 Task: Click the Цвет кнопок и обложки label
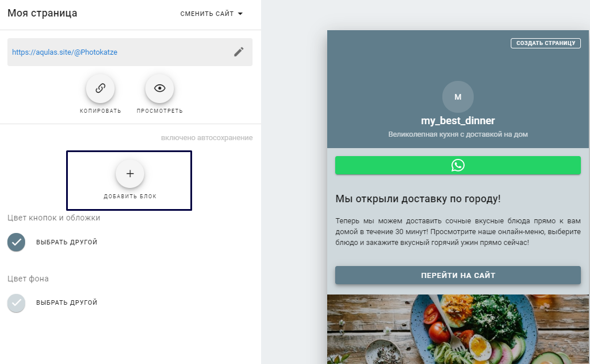coord(54,218)
